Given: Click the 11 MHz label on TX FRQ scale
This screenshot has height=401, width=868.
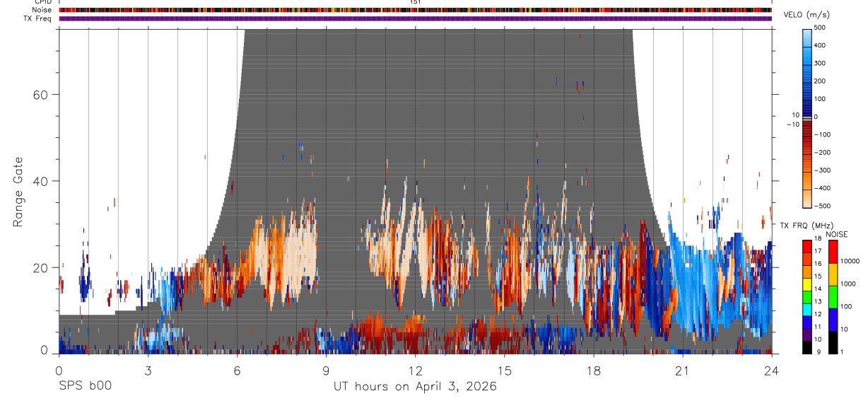Looking at the screenshot, I should (x=819, y=327).
